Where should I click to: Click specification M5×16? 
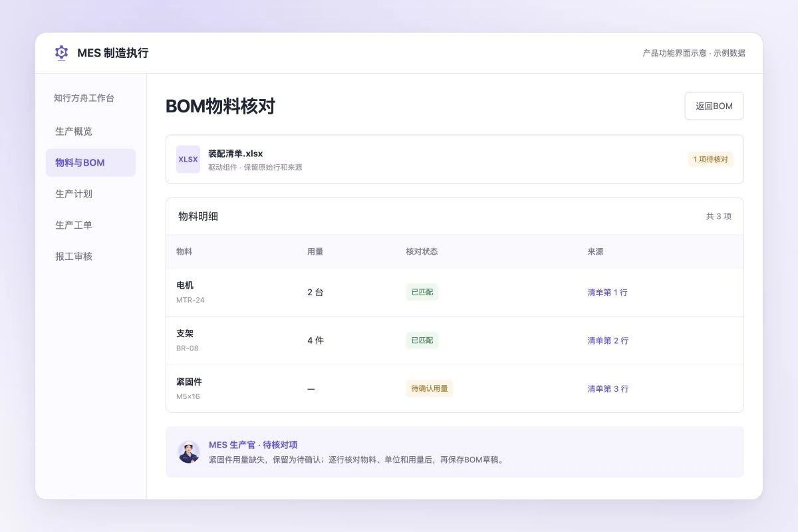(x=188, y=396)
